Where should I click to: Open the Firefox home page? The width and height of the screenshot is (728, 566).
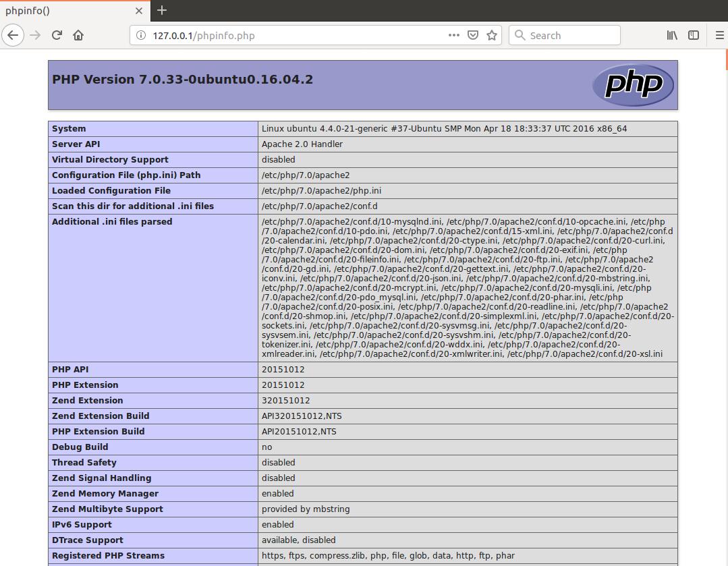point(78,35)
